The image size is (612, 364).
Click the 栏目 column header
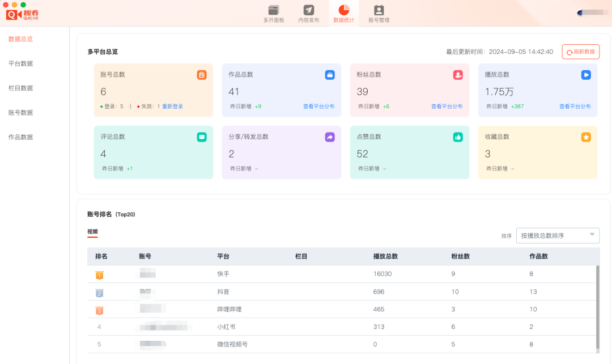point(301,256)
